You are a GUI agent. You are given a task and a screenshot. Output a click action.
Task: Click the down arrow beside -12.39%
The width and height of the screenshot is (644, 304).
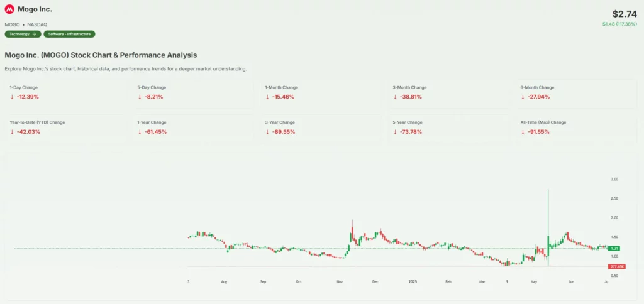pyautogui.click(x=12, y=97)
